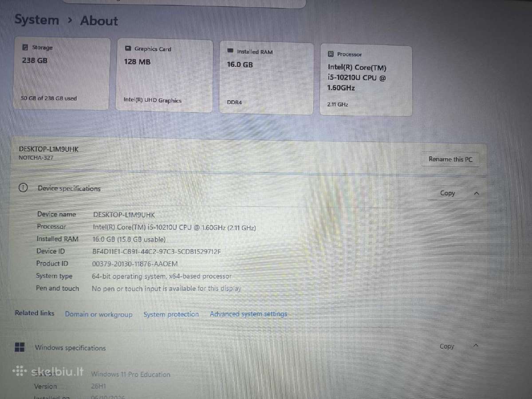Select the Product ID 00379-20130-11876-AAOEM
532x399 pixels.
click(x=135, y=264)
